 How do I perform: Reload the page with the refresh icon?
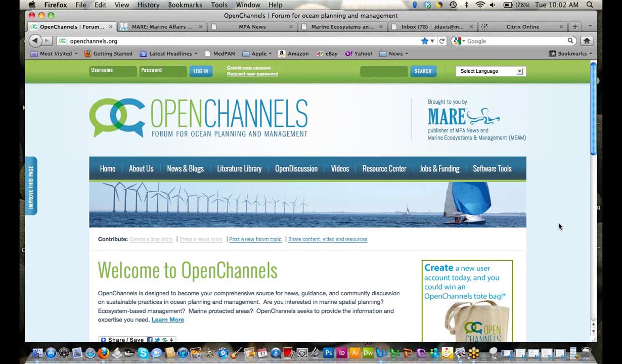pos(442,41)
